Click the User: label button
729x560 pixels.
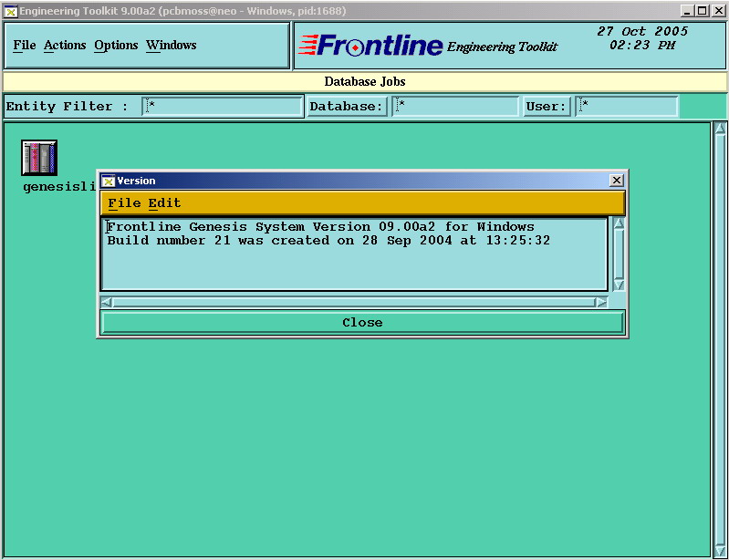point(547,107)
